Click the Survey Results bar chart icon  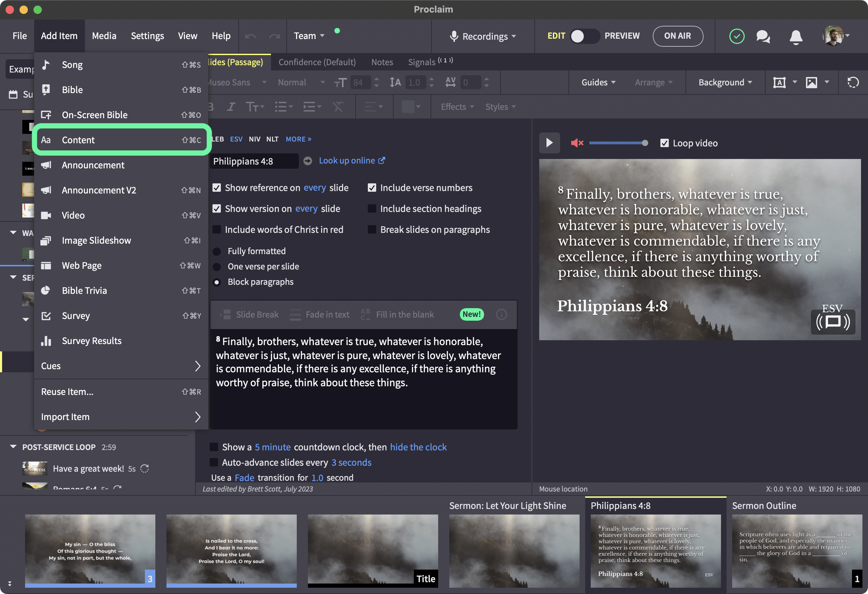pos(46,341)
